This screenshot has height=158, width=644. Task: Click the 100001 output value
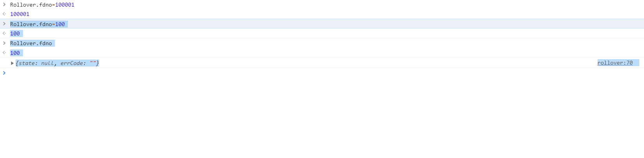[19, 14]
